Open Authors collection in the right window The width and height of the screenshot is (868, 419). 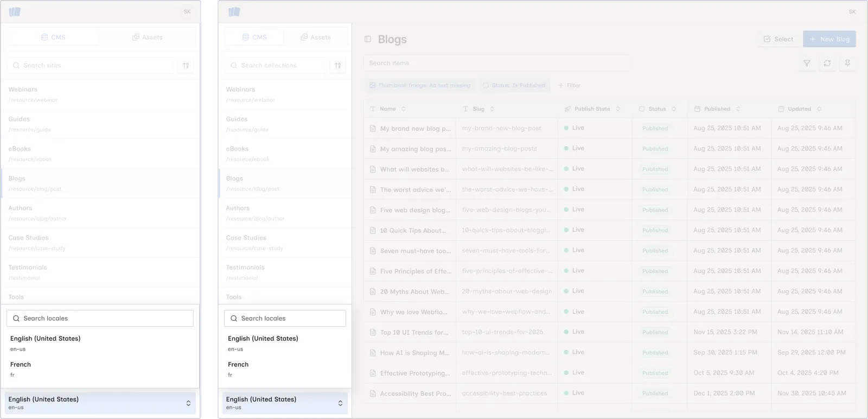point(285,213)
